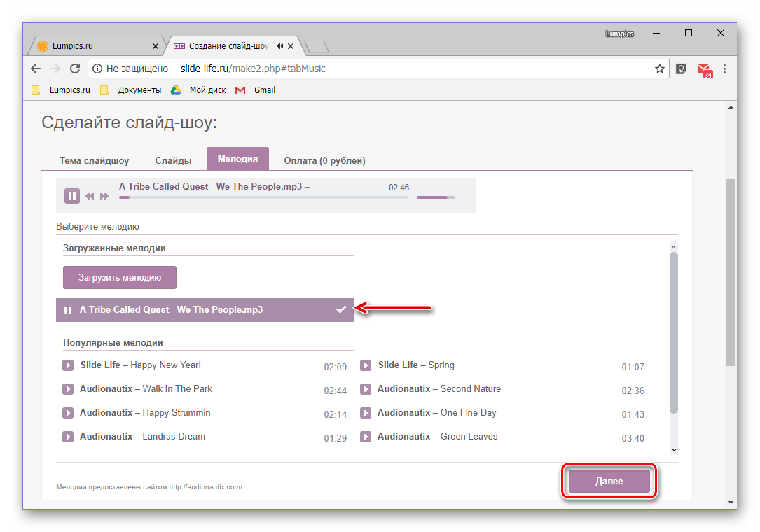
Task: Close the Создание слайд-шоу browser tab
Action: pos(291,46)
